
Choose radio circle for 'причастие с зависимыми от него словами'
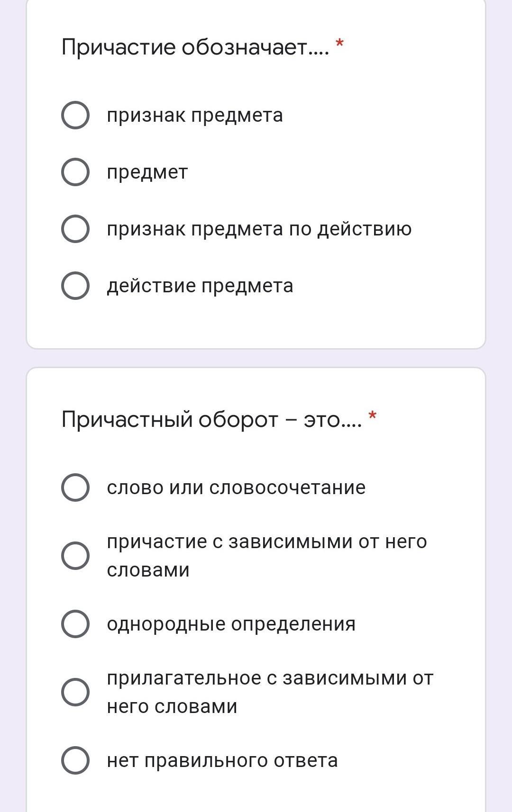75,556
